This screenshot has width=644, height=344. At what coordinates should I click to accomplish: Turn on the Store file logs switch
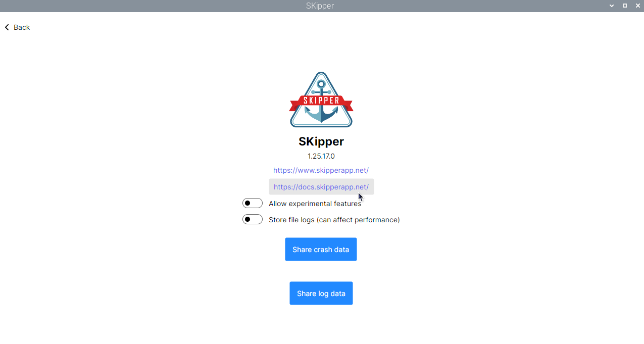coord(253,219)
